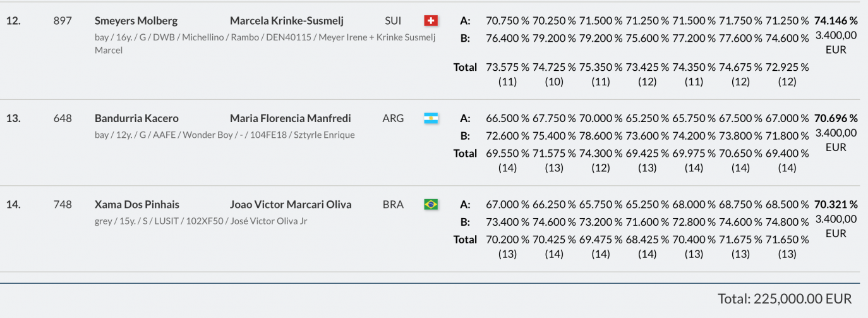Viewport: 868px width, 318px height.
Task: Click start number 897
Action: (x=63, y=21)
